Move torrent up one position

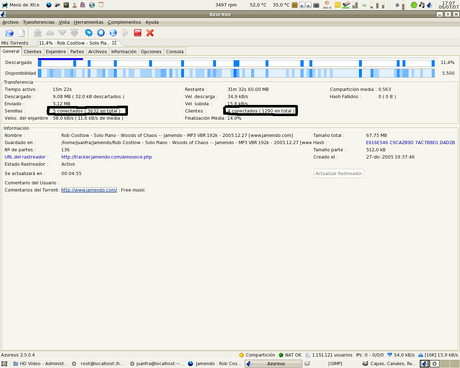pyautogui.click(x=50, y=33)
